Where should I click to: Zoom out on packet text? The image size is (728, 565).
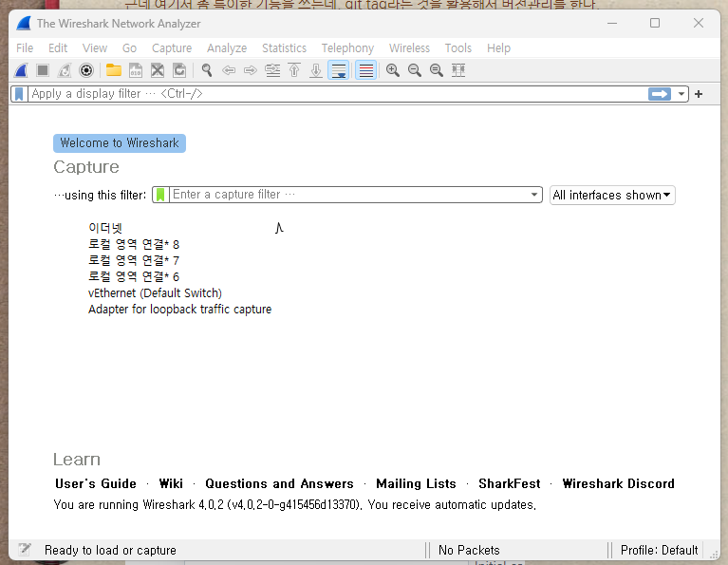[x=415, y=70]
